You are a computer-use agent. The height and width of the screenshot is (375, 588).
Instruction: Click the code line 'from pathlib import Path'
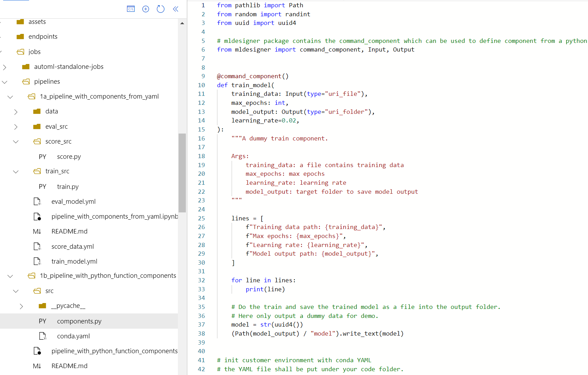click(260, 5)
